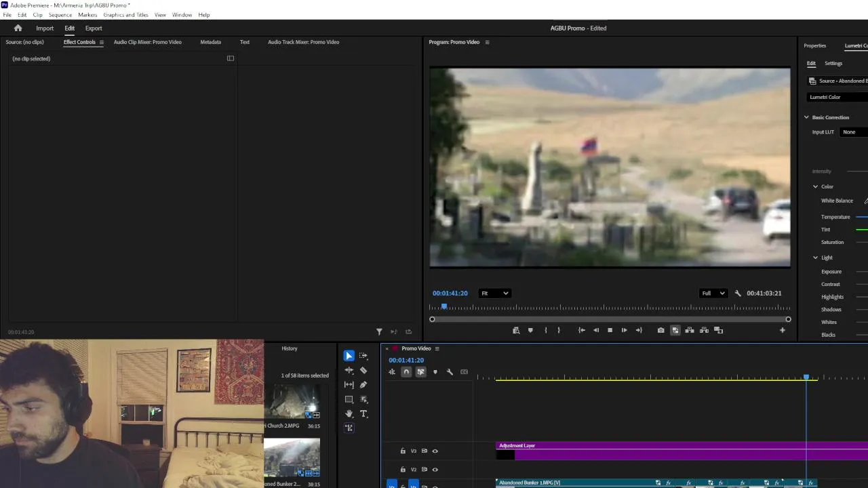The image size is (868, 488).
Task: Switch to the Metadata tab
Action: point(210,42)
